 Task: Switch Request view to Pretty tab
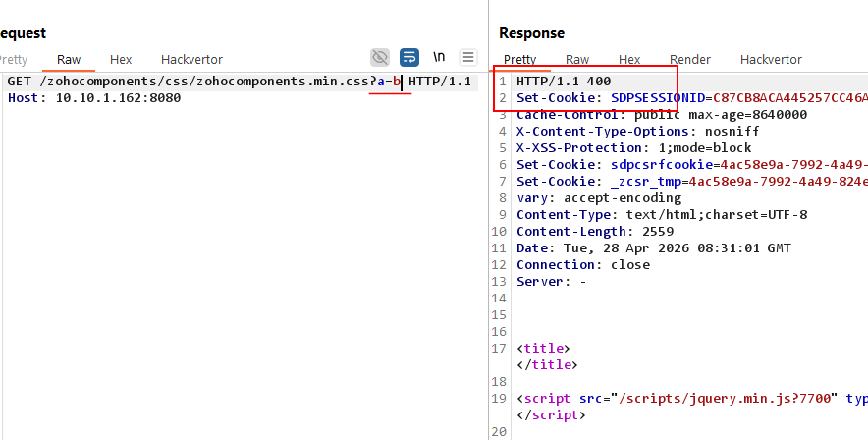click(x=12, y=59)
